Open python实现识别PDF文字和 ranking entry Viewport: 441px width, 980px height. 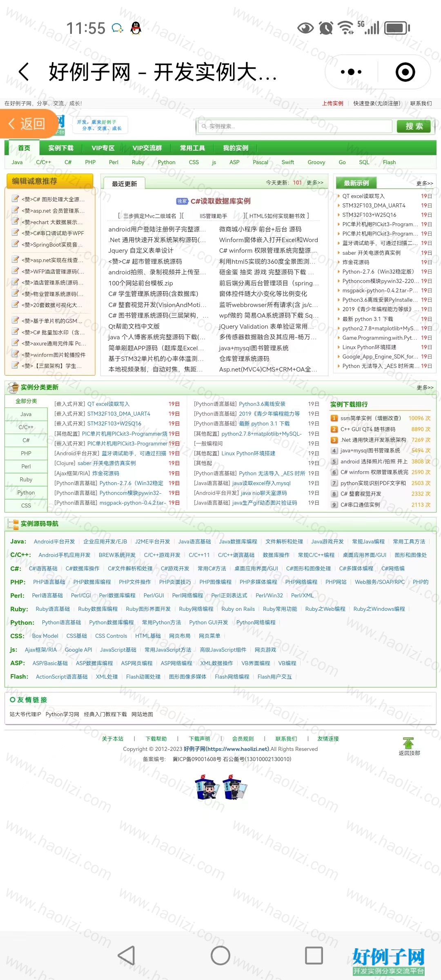[373, 483]
